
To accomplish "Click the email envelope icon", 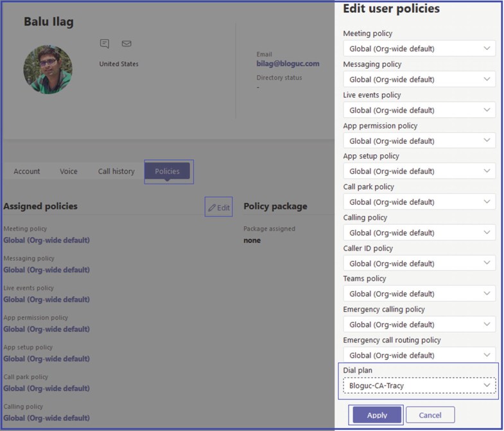I will [x=126, y=44].
